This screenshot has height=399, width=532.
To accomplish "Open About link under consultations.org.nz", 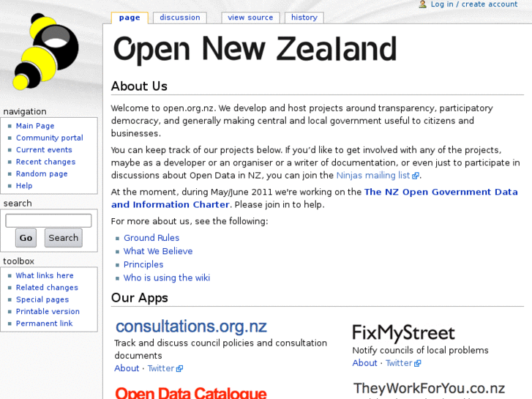I will [127, 368].
